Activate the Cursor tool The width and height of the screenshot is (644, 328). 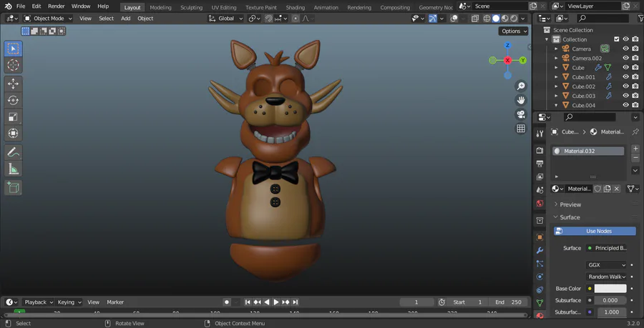[13, 65]
